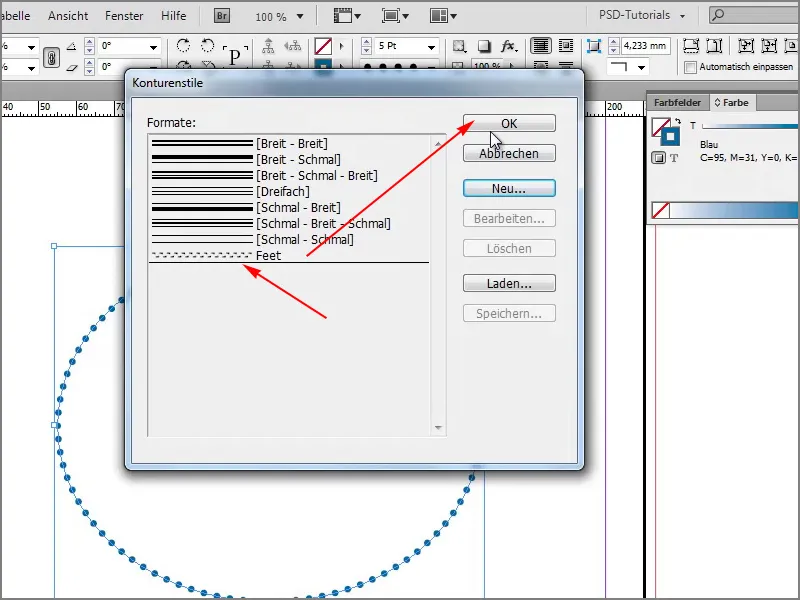Enable the Automatisch einpassen checkbox
800x600 pixels.
(689, 66)
